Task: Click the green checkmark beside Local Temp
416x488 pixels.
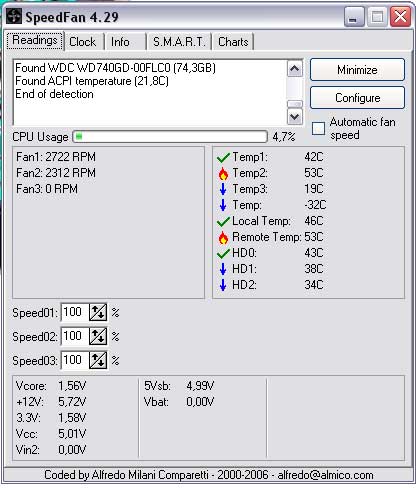Action: pyautogui.click(x=223, y=221)
